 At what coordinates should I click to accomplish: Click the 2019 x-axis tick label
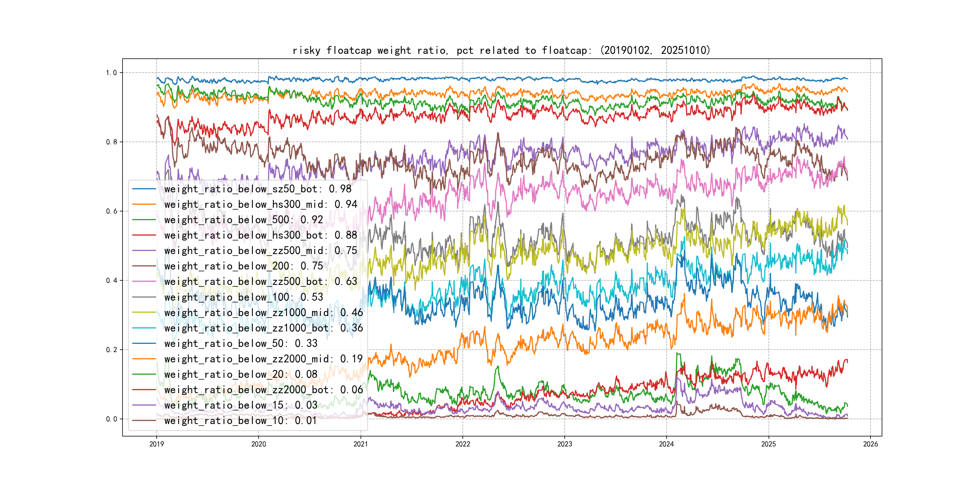click(156, 444)
